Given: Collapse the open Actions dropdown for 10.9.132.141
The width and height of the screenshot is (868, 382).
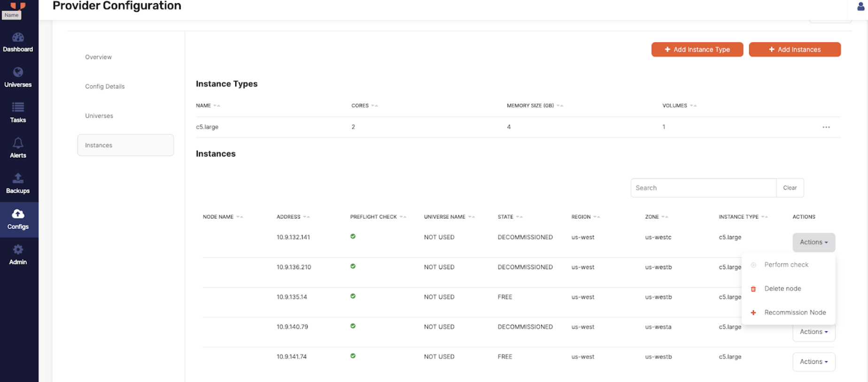Looking at the screenshot, I should click(x=814, y=242).
